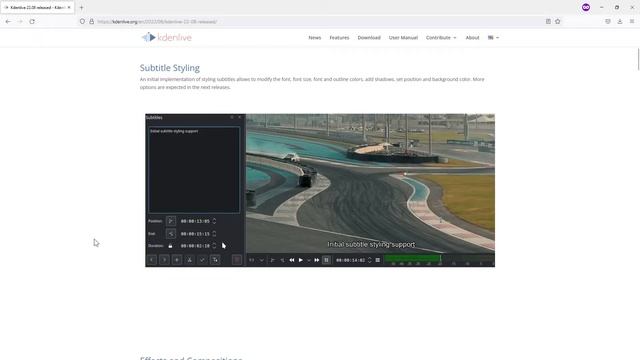The image size is (640, 360).
Task: Open the play options dropdown arrow
Action: (x=309, y=260)
